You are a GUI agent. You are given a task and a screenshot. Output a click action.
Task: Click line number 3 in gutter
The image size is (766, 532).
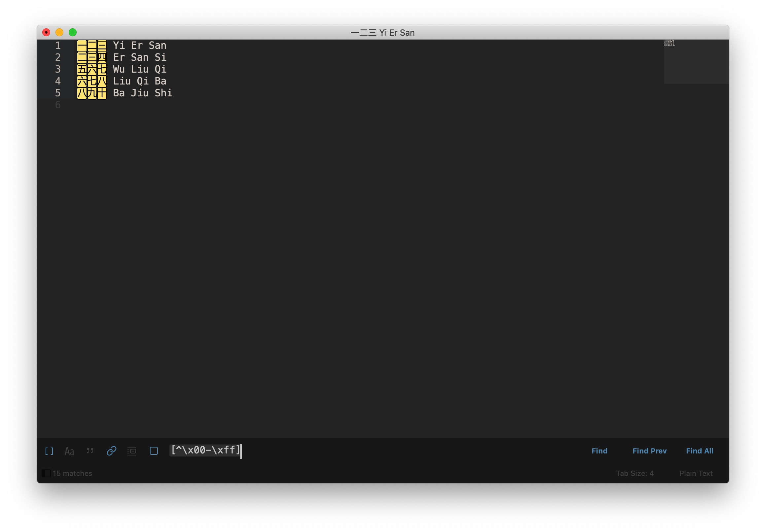pos(58,69)
